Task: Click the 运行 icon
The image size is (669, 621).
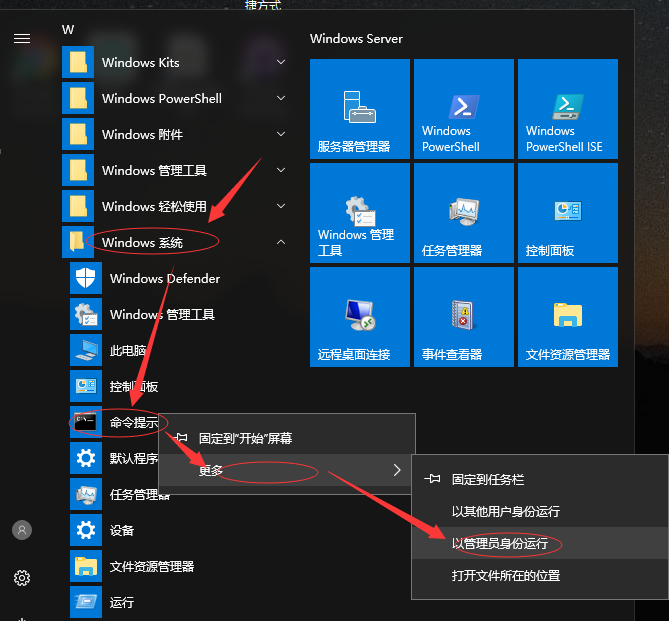Action: pos(86,602)
